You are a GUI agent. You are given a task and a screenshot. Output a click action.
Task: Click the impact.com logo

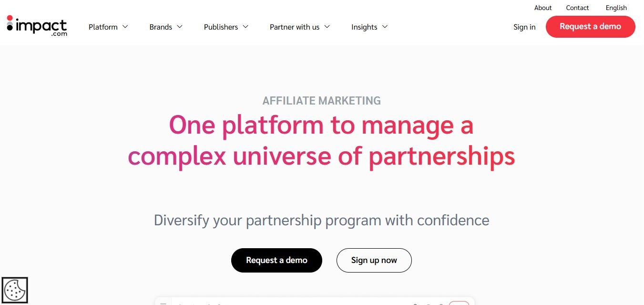pos(37,26)
